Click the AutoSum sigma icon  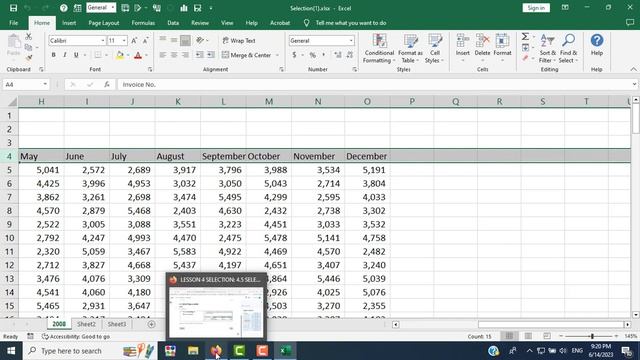[525, 37]
